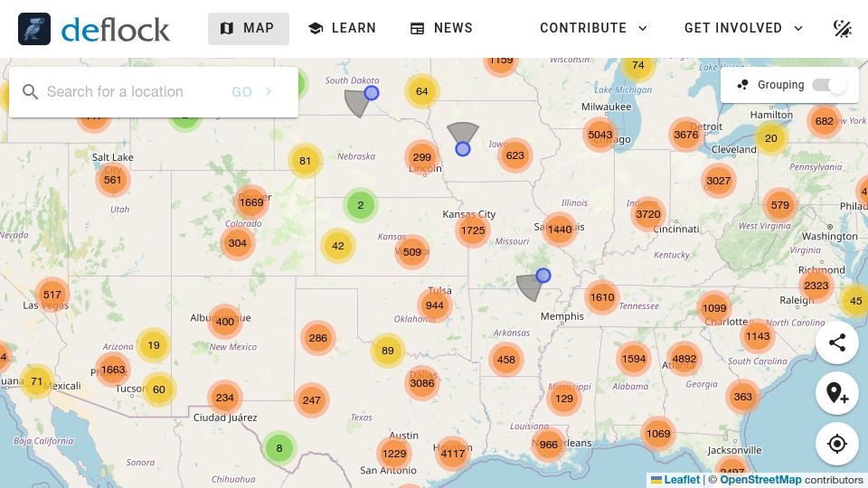868x488 pixels.
Task: Open the LEARN menu item
Action: [x=342, y=28]
